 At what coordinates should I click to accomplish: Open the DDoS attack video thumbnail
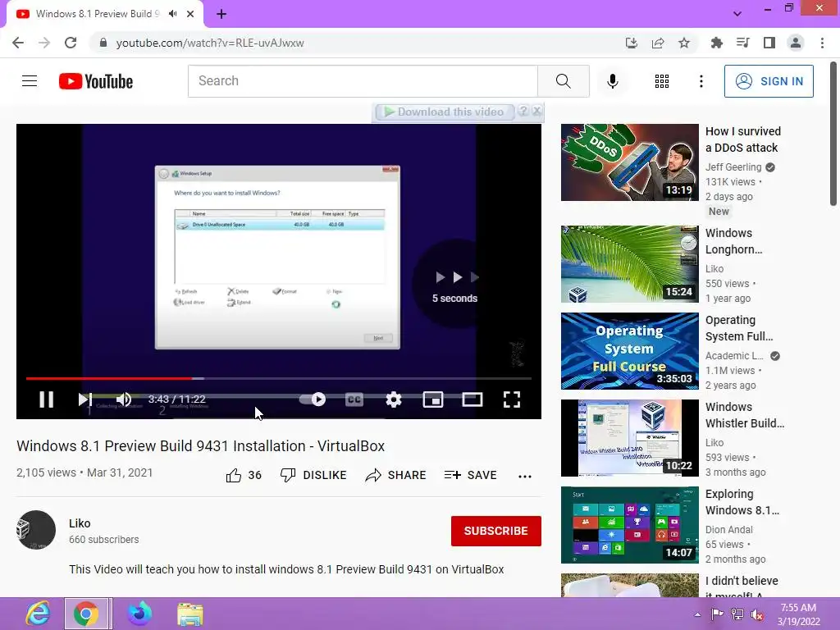[629, 162]
